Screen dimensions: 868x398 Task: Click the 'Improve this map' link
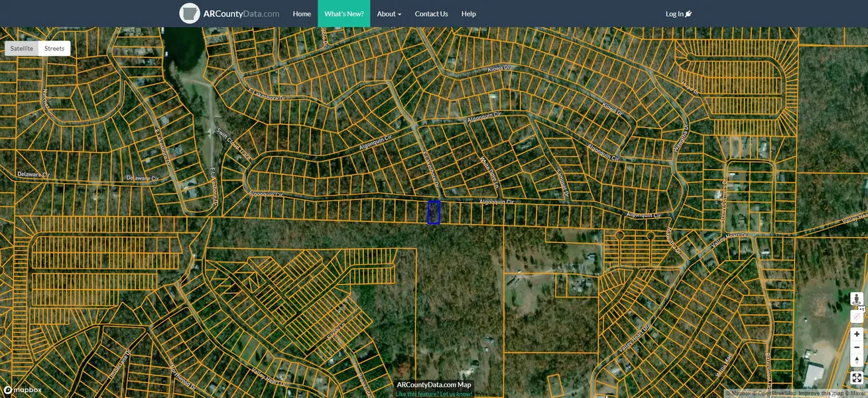(x=821, y=393)
